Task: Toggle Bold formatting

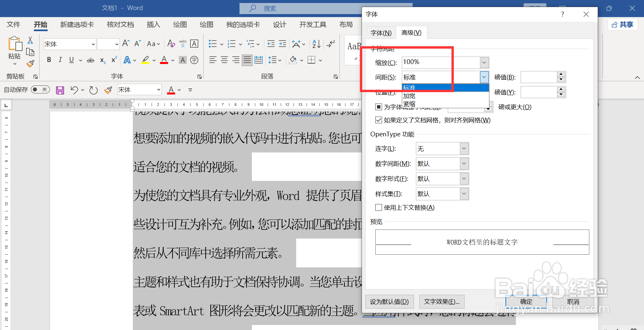Action: click(x=49, y=60)
